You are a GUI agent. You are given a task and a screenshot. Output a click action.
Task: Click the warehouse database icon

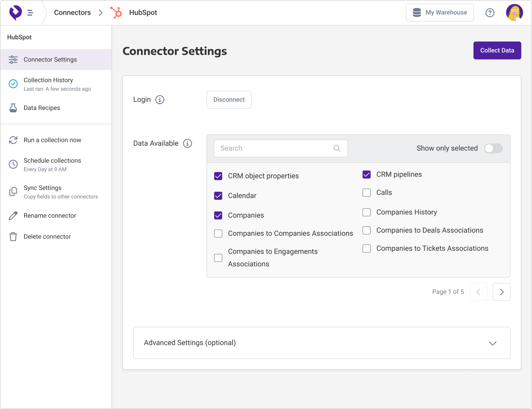click(x=417, y=12)
